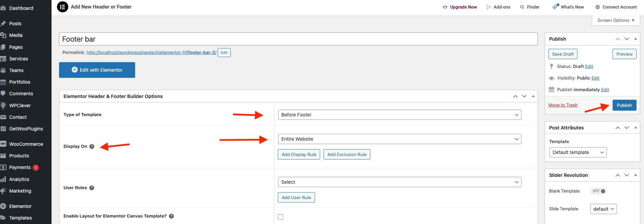Click the Display On help question icon
Viewport: 644px width, 224px height.
point(92,146)
